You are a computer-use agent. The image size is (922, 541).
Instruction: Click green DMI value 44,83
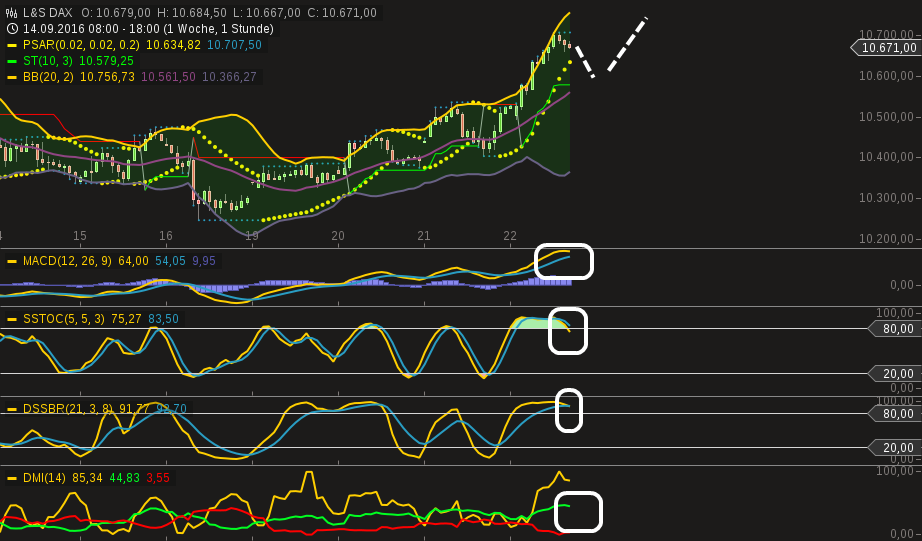[x=125, y=477]
